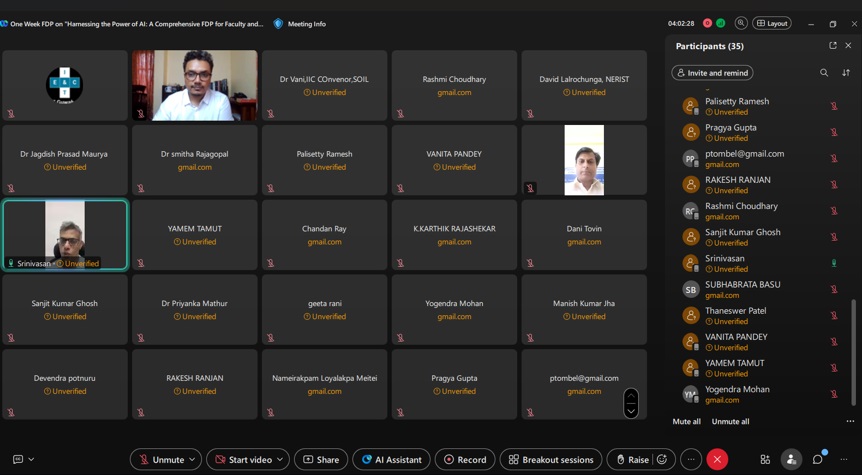
Task: Open the captions options dropdown
Action: (31, 460)
